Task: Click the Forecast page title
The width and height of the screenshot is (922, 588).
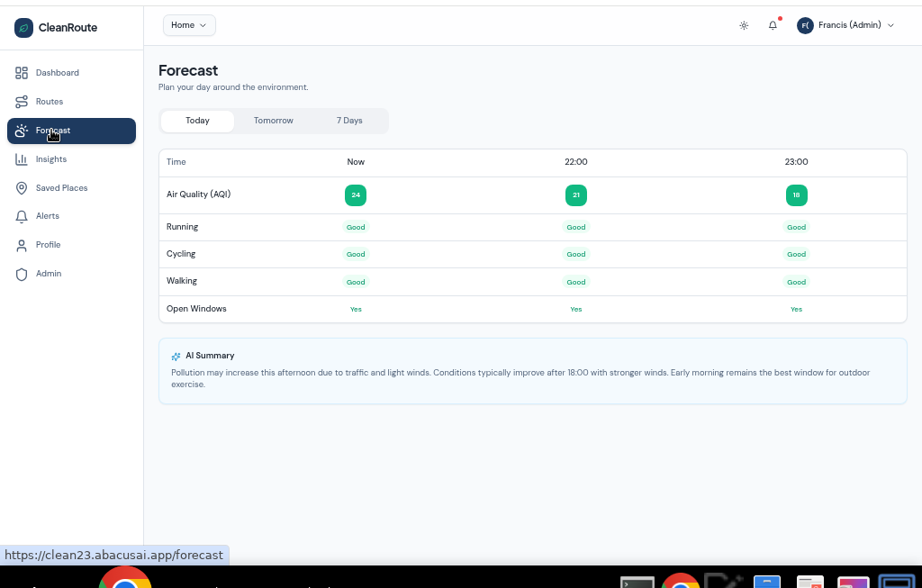Action: point(188,70)
